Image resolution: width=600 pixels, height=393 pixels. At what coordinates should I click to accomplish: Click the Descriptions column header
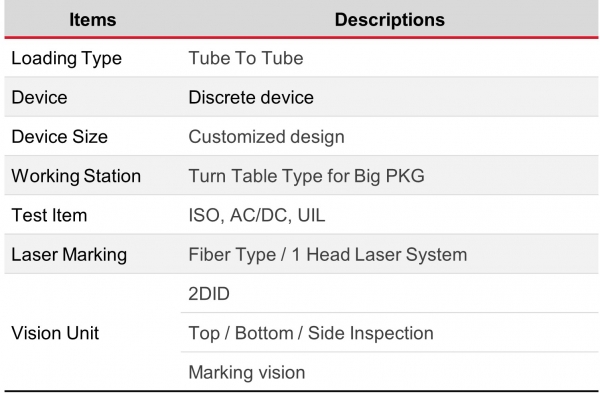[x=390, y=20]
